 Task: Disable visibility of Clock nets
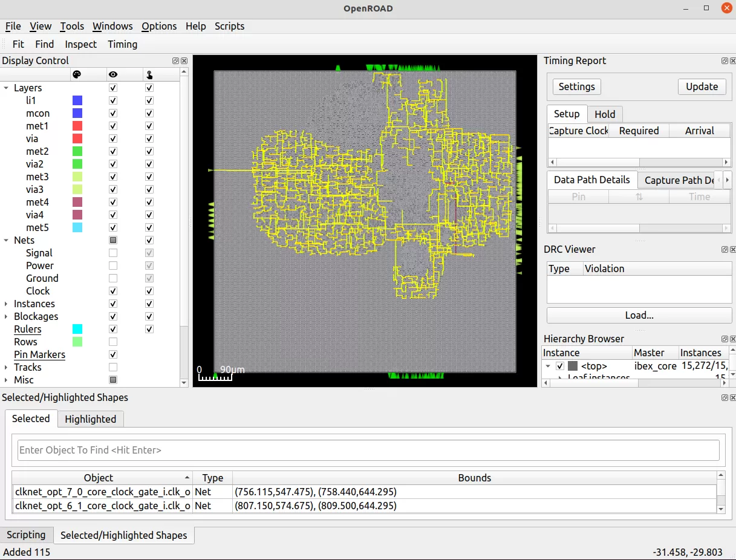[113, 291]
